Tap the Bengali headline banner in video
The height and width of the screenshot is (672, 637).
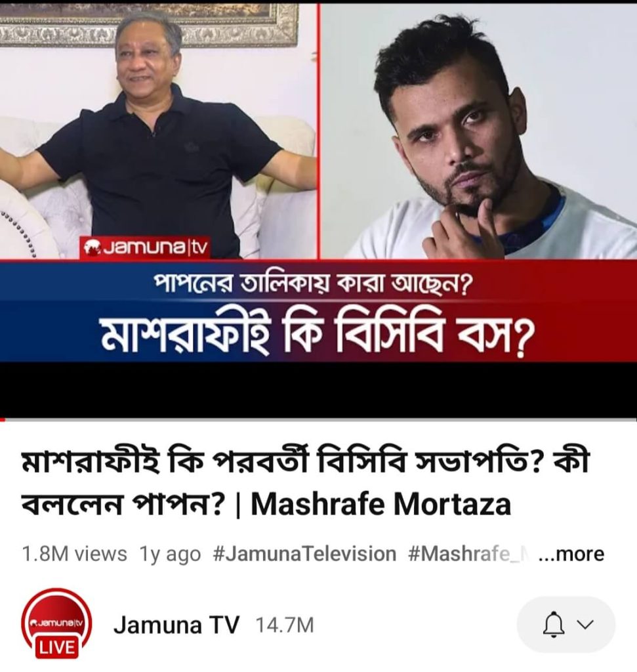click(x=318, y=335)
